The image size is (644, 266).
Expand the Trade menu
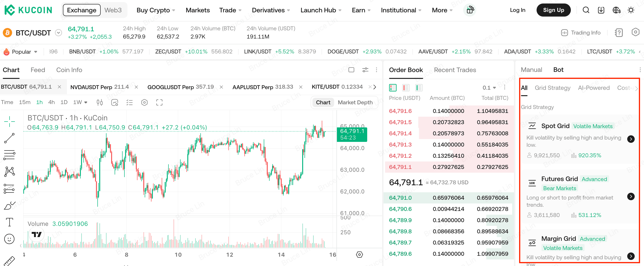(x=230, y=10)
